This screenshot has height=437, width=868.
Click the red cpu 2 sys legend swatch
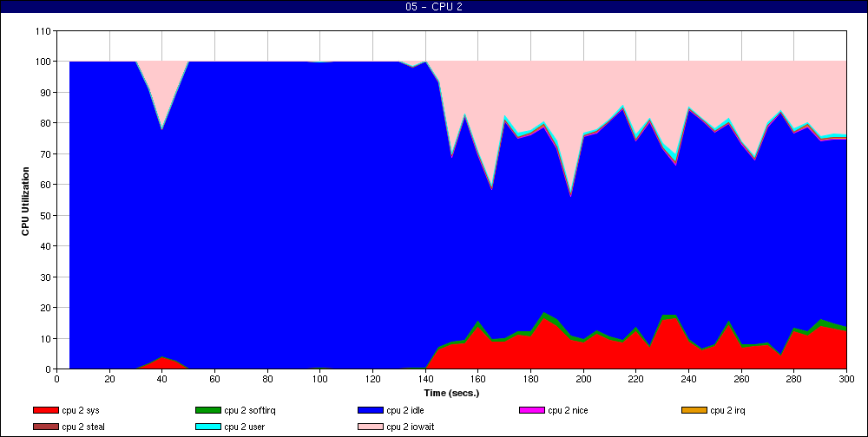(45, 410)
